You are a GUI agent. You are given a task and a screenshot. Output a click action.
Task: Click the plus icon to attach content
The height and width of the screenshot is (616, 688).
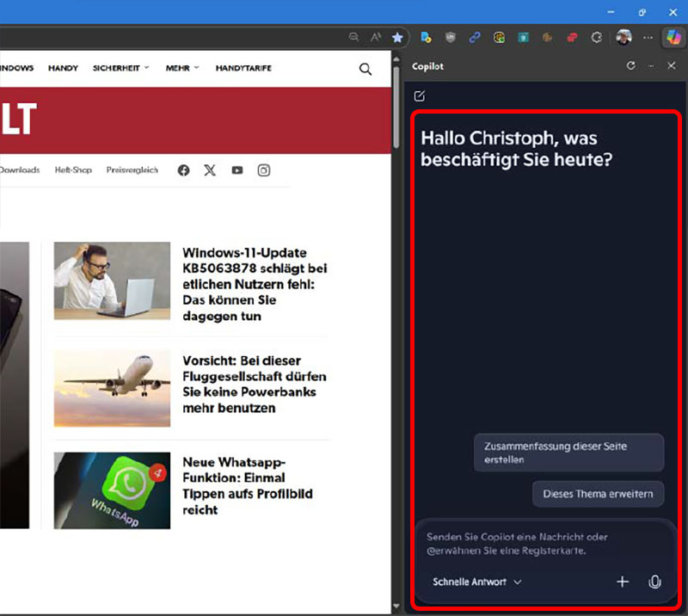pyautogui.click(x=623, y=582)
